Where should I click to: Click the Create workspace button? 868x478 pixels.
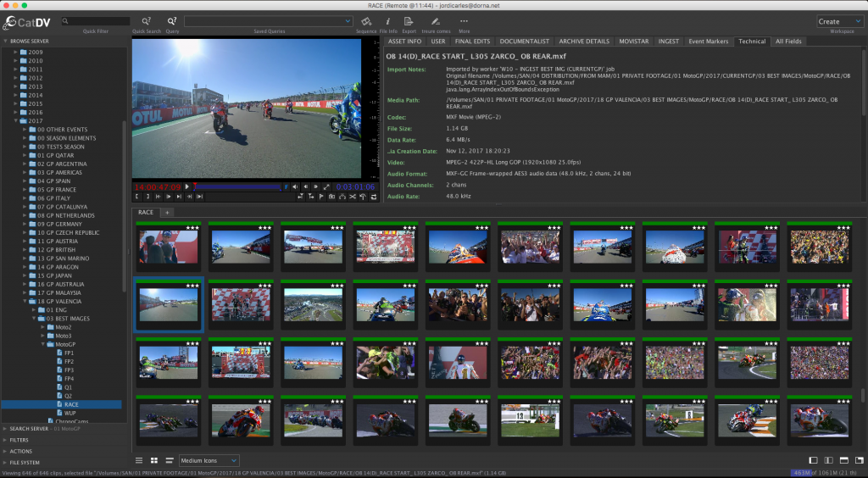click(839, 21)
